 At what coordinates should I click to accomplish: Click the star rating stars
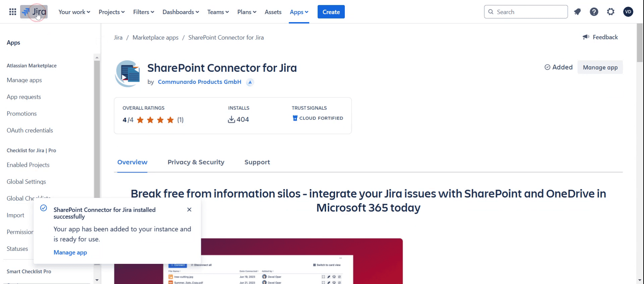click(x=155, y=120)
